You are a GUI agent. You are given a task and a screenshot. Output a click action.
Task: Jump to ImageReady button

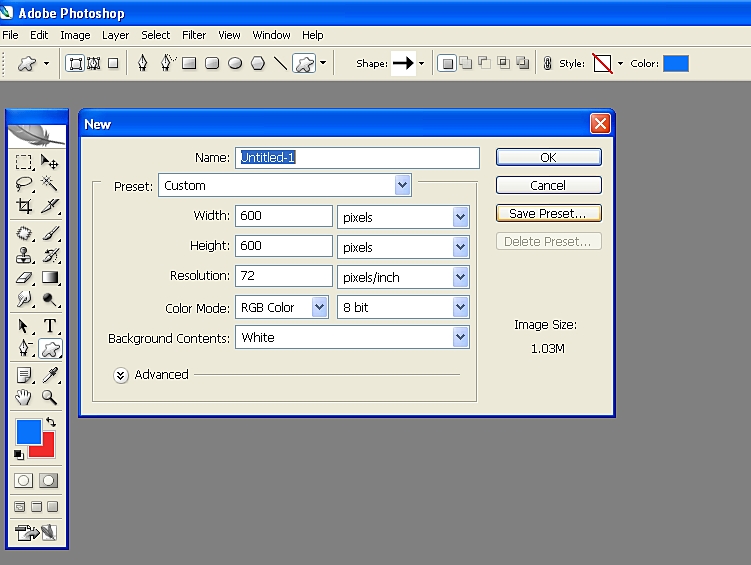(36, 532)
